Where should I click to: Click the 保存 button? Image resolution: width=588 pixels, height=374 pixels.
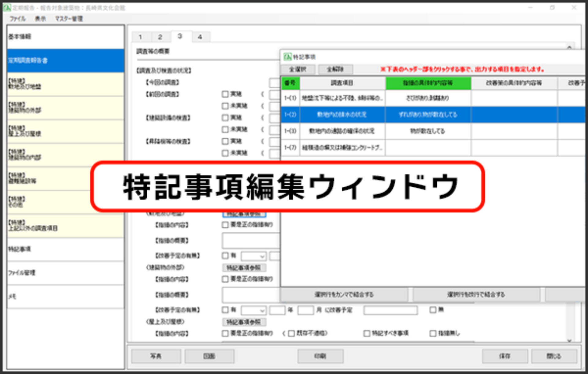[x=505, y=356]
